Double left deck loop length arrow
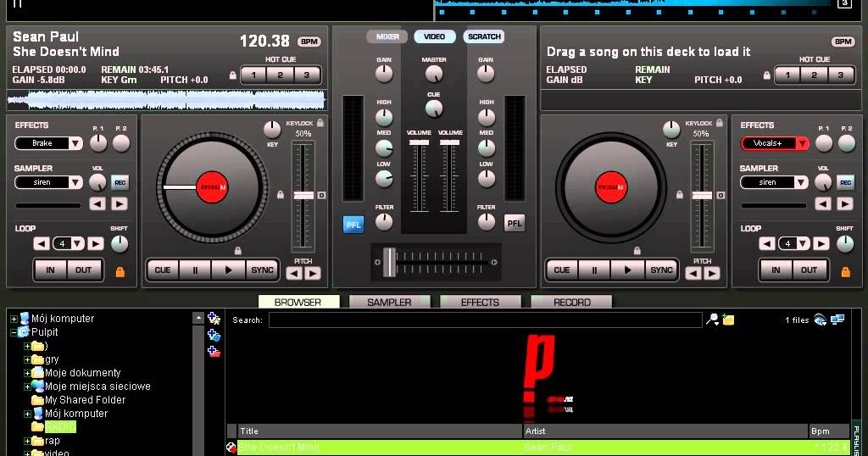The height and width of the screenshot is (456, 868). (95, 243)
